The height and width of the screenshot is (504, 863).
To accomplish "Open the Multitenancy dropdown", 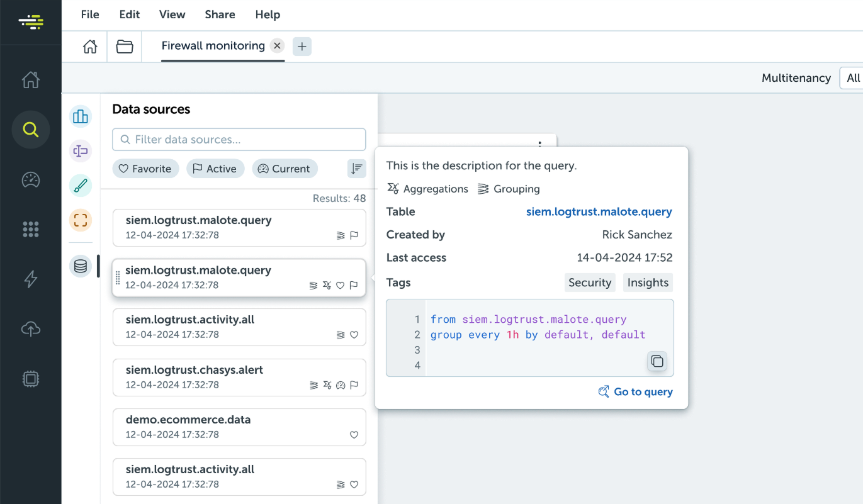I will pyautogui.click(x=852, y=78).
